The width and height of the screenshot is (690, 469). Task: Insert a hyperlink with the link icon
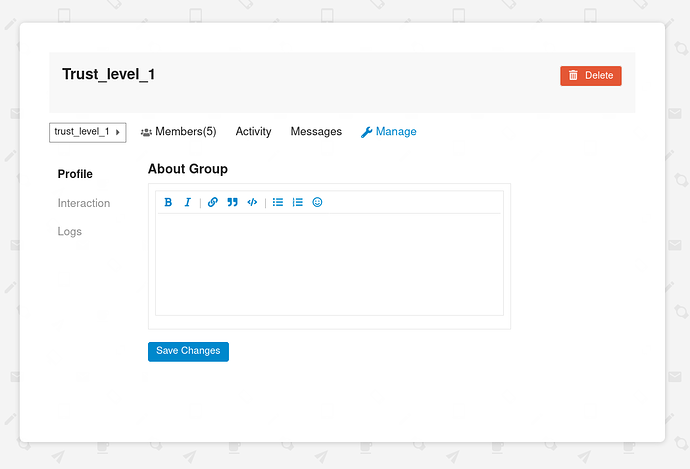click(213, 202)
